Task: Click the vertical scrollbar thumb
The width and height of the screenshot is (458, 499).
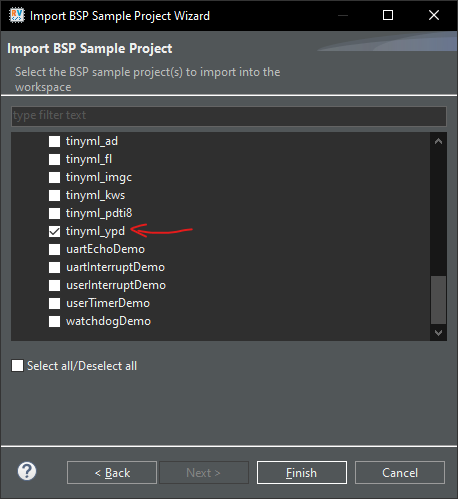Action: (x=438, y=300)
